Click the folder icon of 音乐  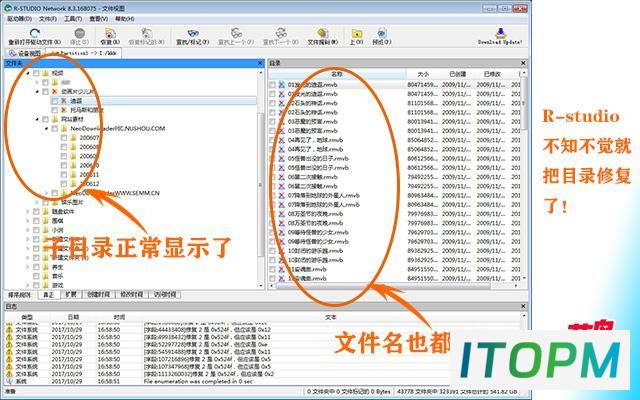coord(46,276)
